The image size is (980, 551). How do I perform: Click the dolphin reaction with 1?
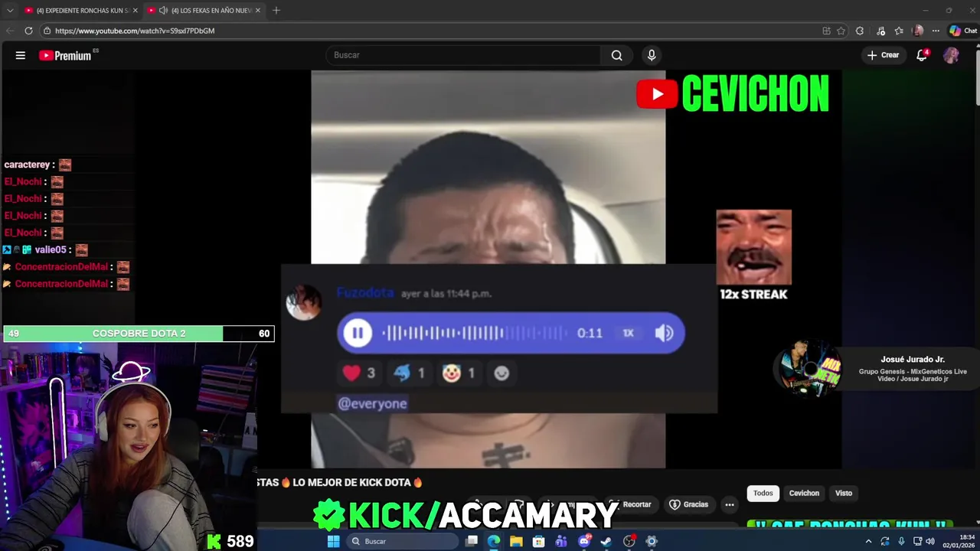tap(410, 373)
